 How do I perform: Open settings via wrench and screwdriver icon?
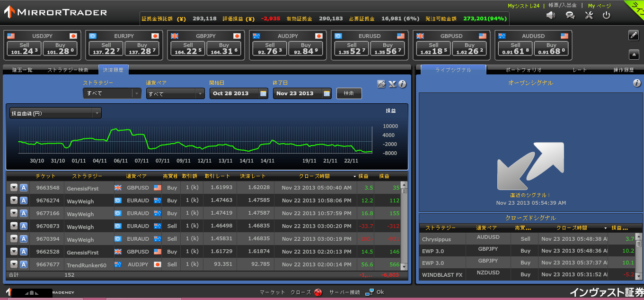589,15
